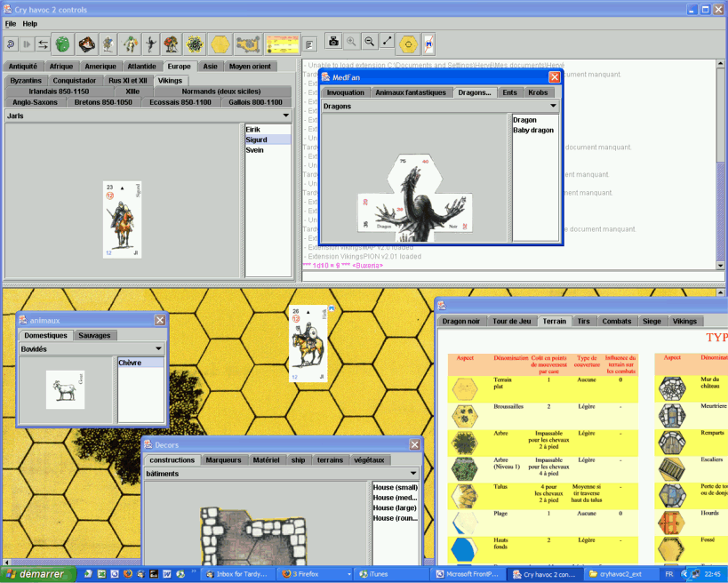Click the zoom in magnifier icon
The height and width of the screenshot is (583, 728).
point(351,42)
